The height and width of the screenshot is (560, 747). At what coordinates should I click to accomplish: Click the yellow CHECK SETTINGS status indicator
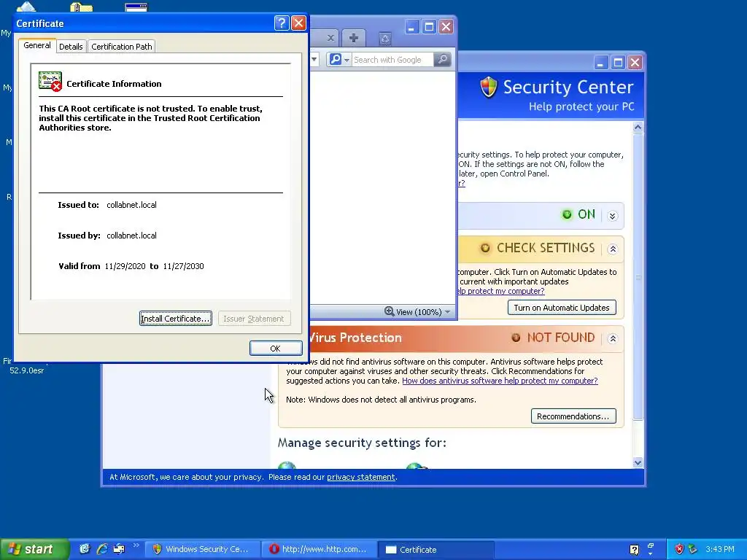point(485,248)
